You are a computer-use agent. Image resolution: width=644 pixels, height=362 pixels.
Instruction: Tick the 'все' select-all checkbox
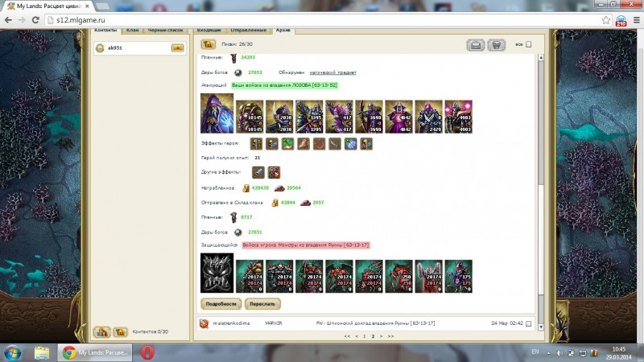[529, 44]
